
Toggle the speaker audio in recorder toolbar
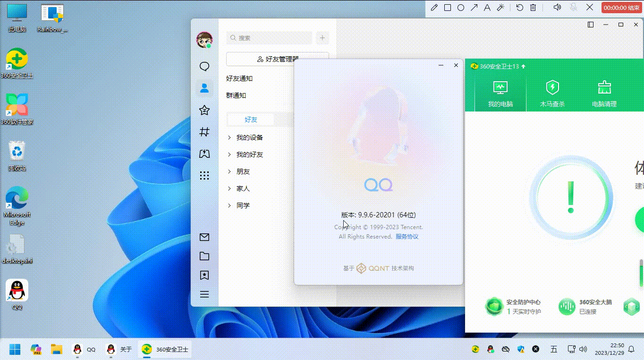(558, 7)
